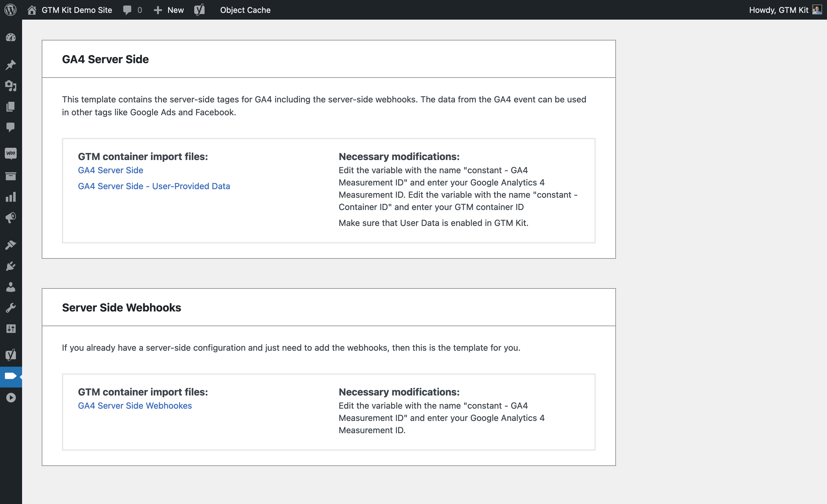The height and width of the screenshot is (504, 827).
Task: Open the Tools wrench sidebar icon
Action: tap(11, 307)
